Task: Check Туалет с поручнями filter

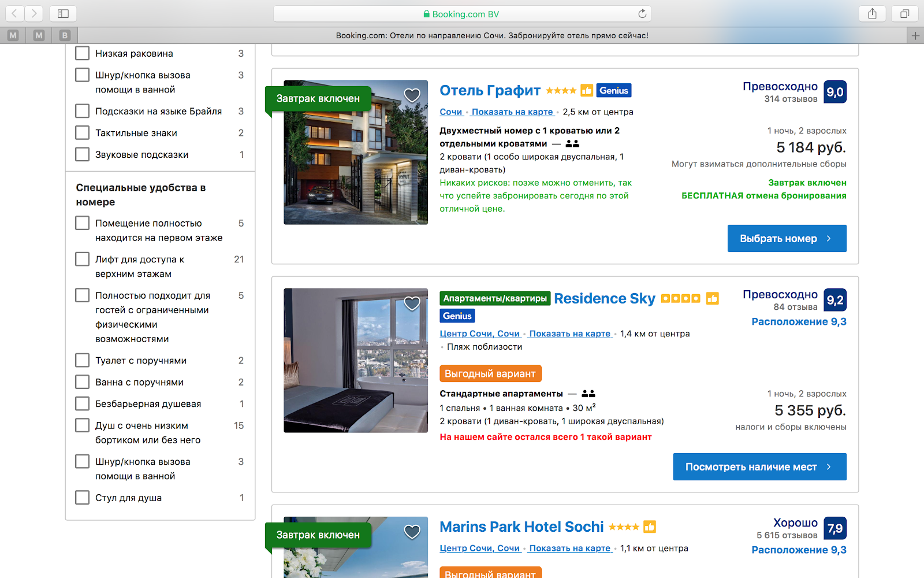Action: pos(83,360)
